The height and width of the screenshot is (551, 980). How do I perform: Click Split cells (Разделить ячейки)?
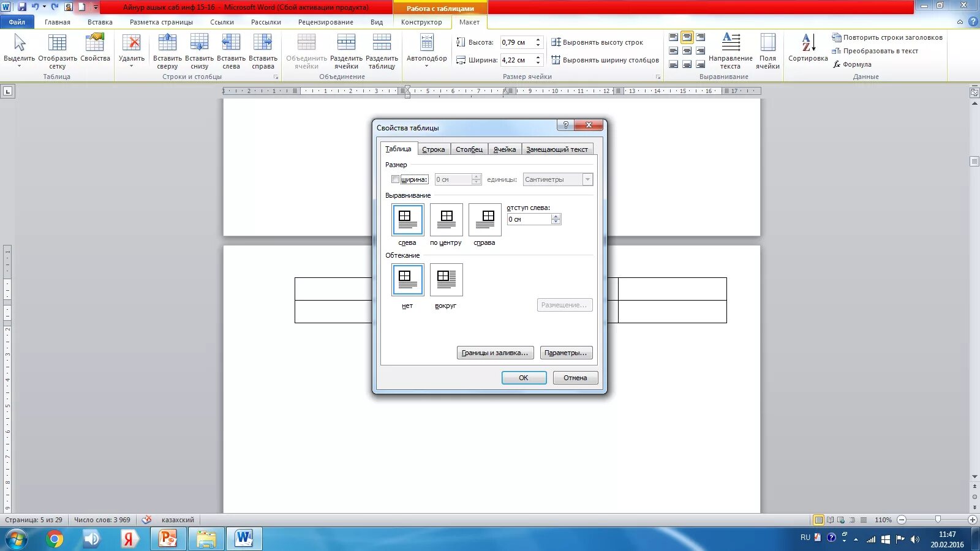(346, 50)
